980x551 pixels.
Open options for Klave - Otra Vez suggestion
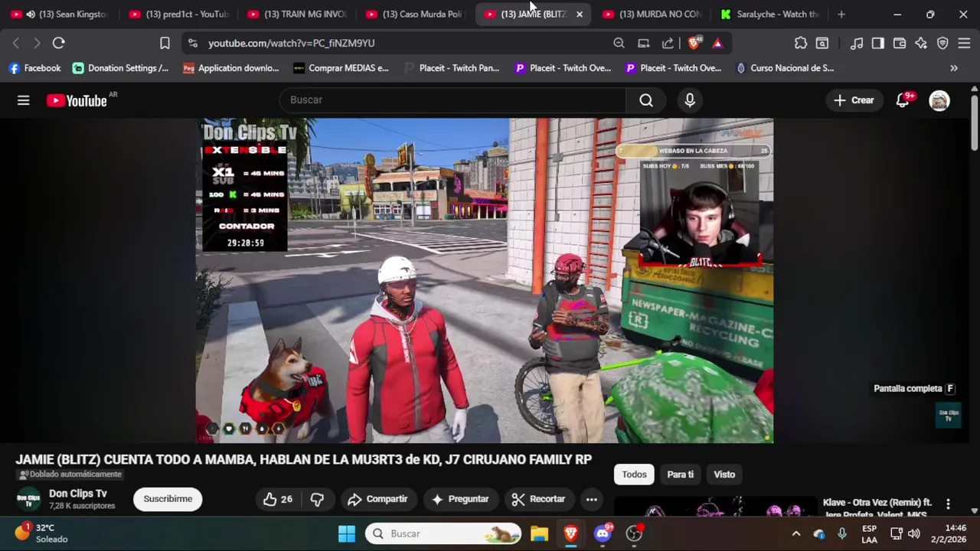point(948,504)
